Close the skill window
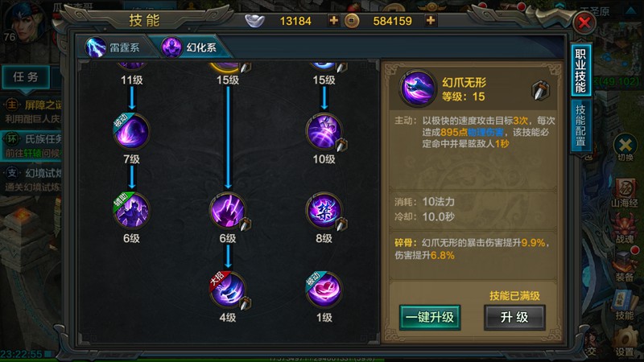This screenshot has width=644, height=362. pos(584,23)
